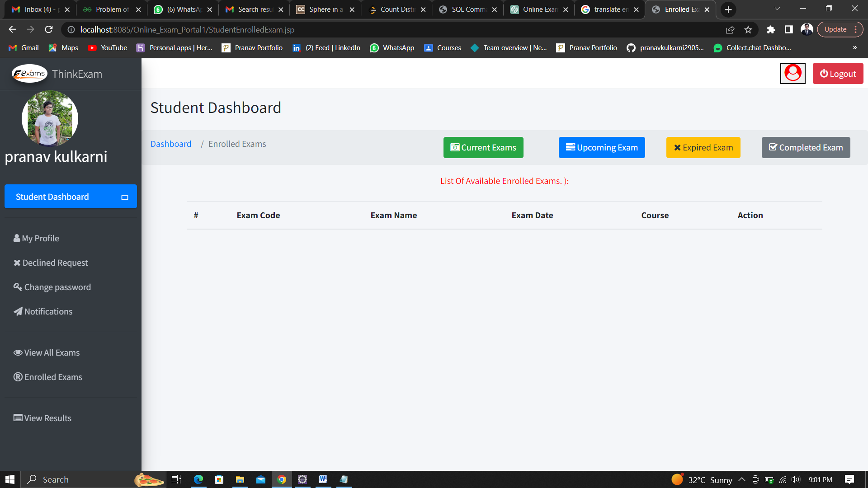Open the tab search dropdown arrow
Image resolution: width=868 pixels, height=488 pixels.
777,9
